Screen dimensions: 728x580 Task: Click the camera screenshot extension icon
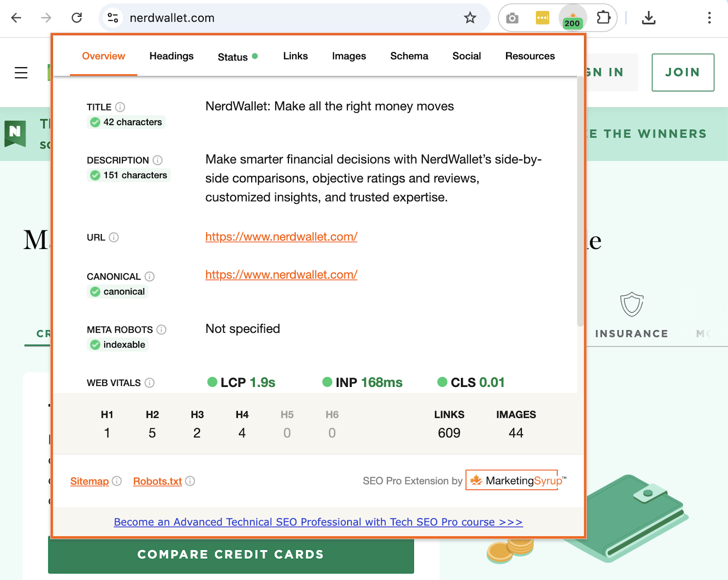point(512,18)
